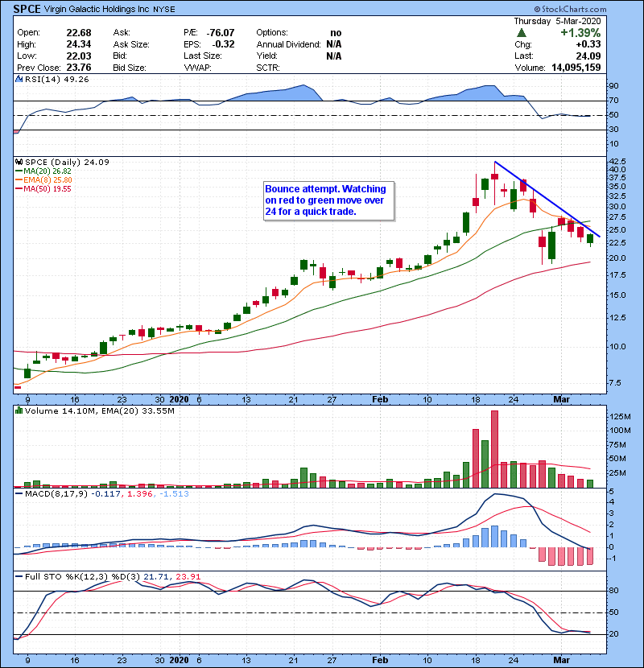Click the 17.5 price axis label

click(617, 275)
